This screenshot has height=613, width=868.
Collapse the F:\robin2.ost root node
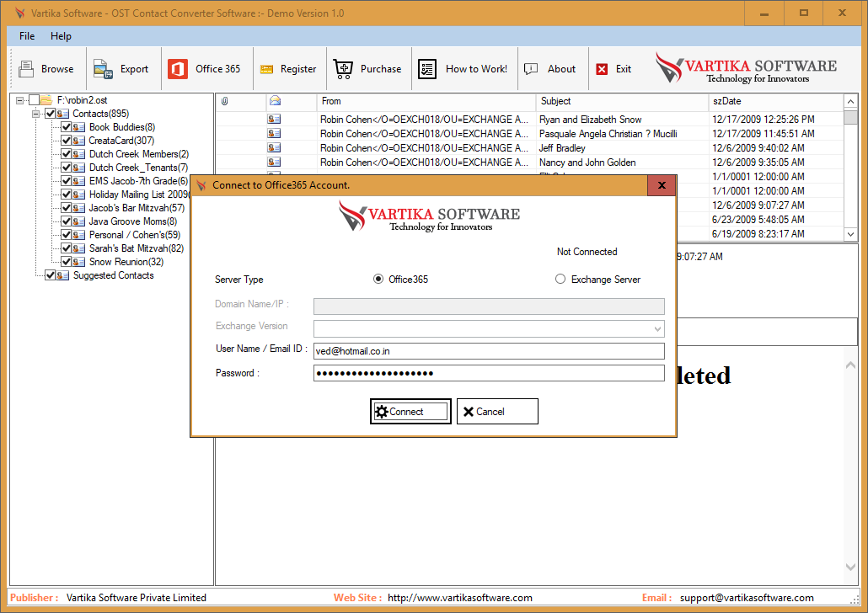[20, 100]
